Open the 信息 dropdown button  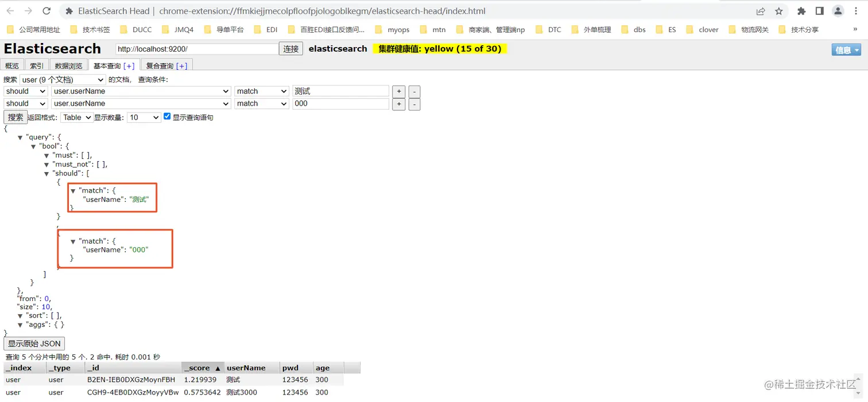click(846, 50)
